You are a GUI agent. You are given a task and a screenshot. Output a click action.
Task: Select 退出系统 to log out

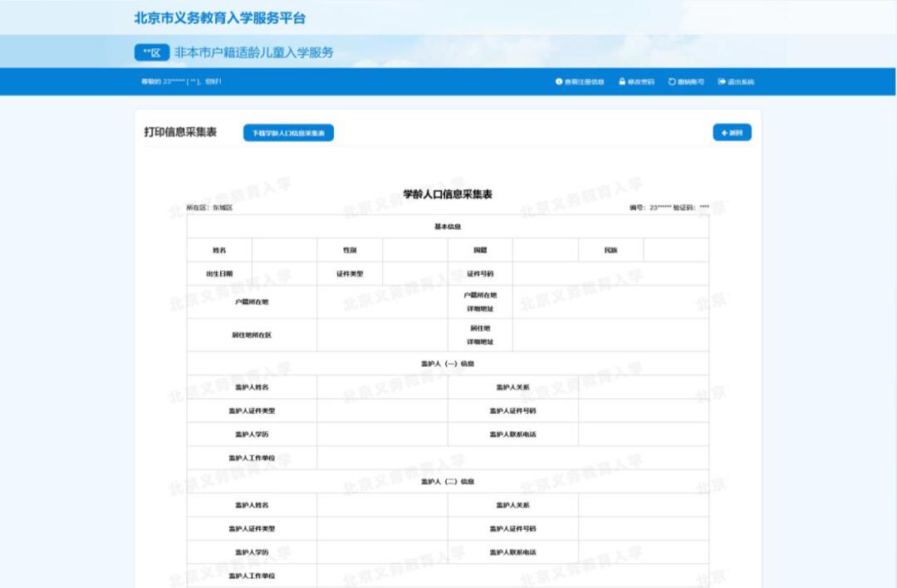pos(743,81)
